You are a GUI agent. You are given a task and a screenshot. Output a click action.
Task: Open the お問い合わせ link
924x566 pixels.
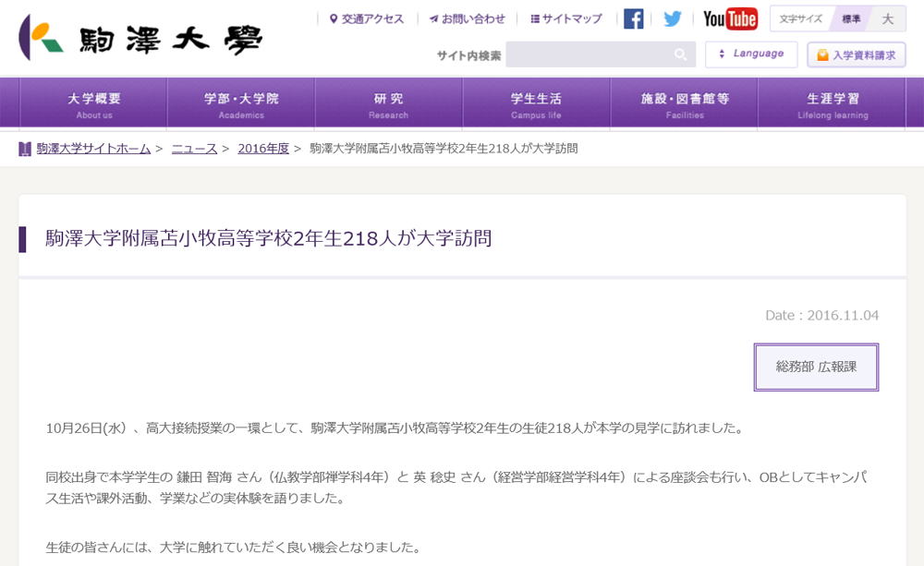coord(467,18)
